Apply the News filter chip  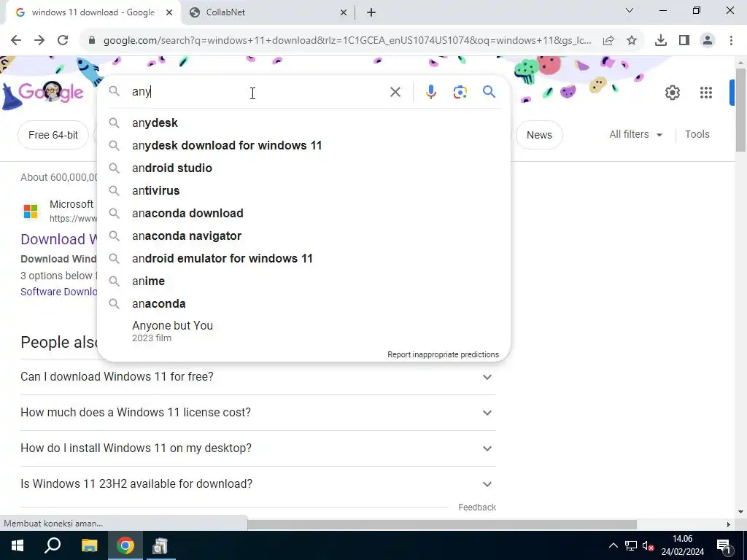[539, 135]
